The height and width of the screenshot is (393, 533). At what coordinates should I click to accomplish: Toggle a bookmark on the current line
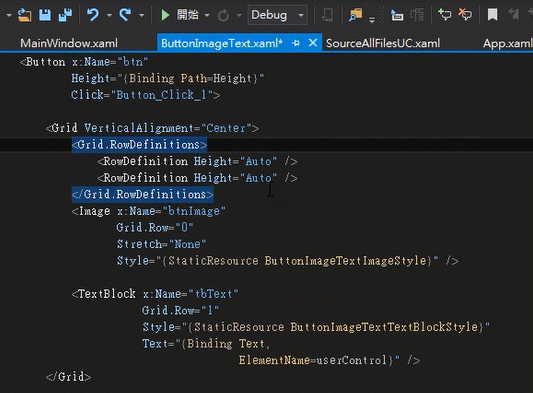(493, 15)
